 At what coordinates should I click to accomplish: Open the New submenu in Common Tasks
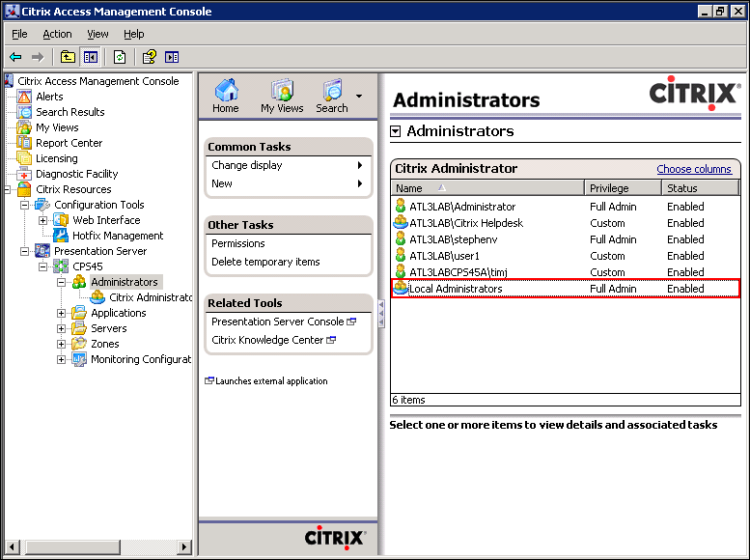pyautogui.click(x=288, y=183)
